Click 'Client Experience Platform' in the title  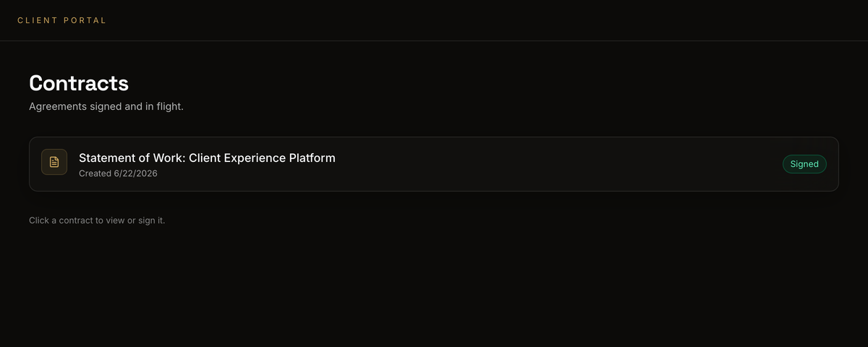[262, 158]
